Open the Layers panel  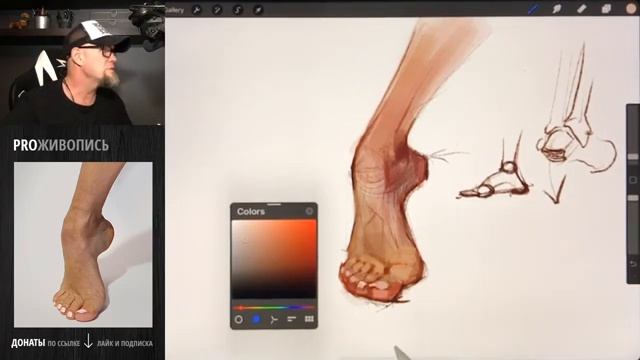tap(606, 9)
